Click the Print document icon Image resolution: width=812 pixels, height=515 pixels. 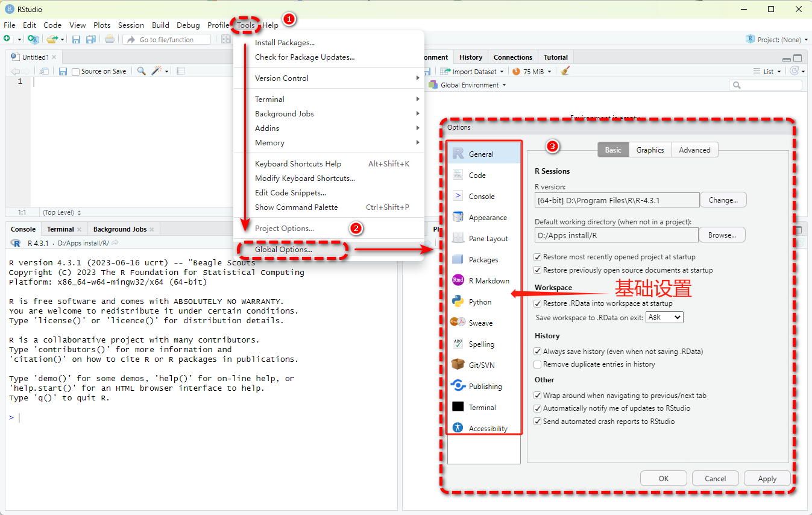[x=109, y=39]
